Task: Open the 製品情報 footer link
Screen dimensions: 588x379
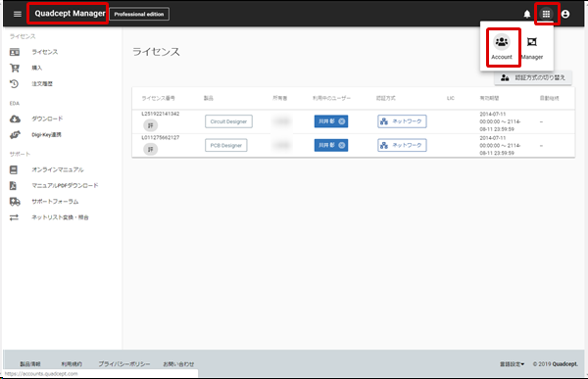Action: point(30,364)
